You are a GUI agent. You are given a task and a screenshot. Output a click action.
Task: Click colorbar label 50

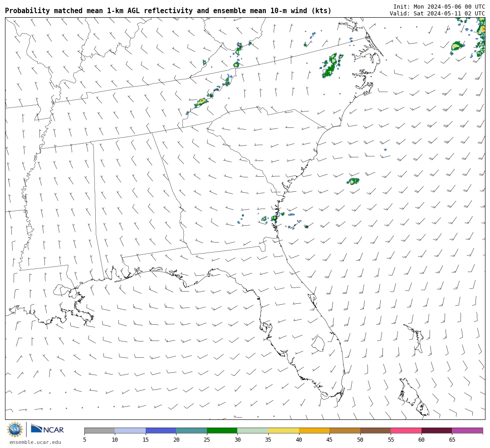pos(360,439)
